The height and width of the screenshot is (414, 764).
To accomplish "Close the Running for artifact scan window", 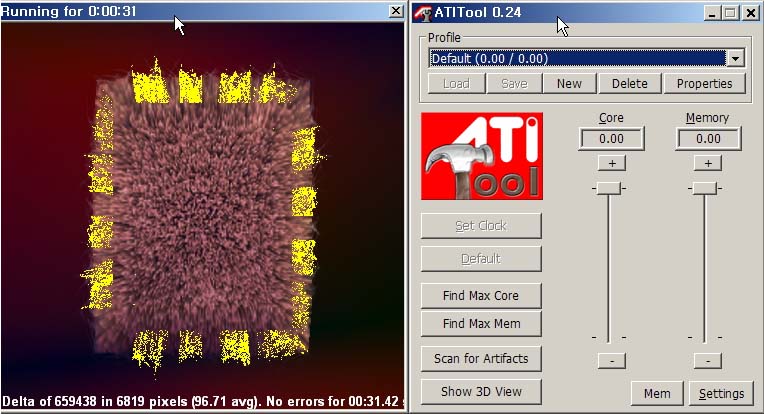I will 396,11.
